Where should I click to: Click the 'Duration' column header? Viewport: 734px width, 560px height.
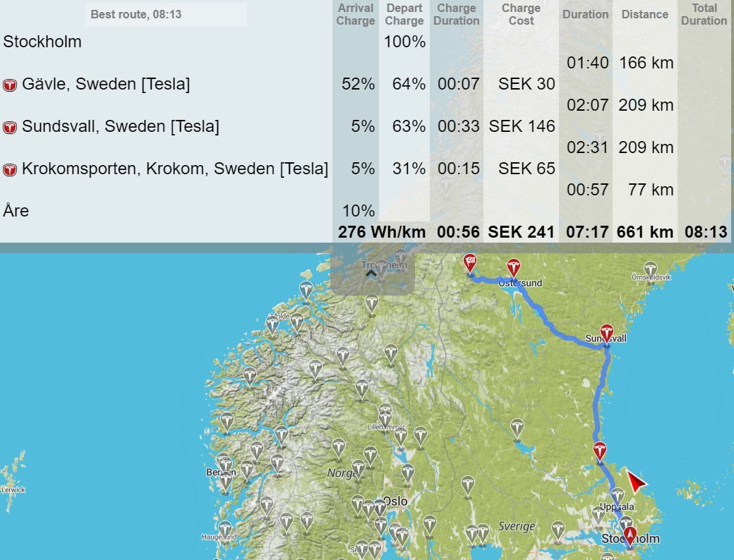tap(586, 15)
